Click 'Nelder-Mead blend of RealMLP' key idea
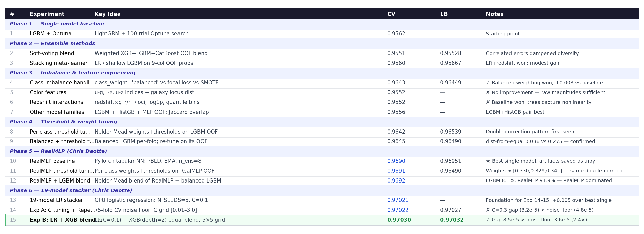Image resolution: width=644 pixels, height=234 pixels. [158, 181]
